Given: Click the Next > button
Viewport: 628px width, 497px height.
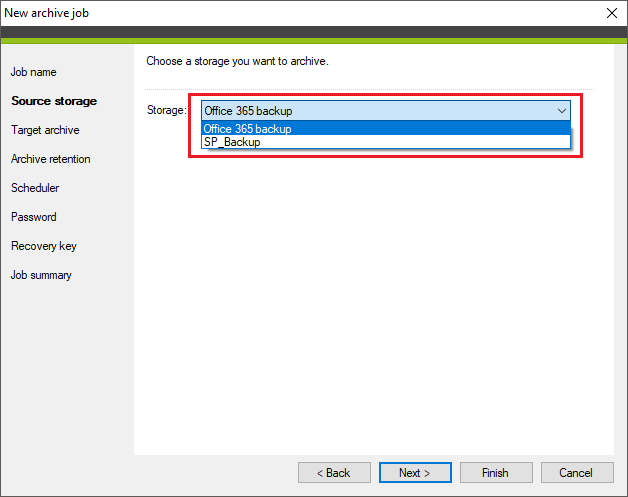Looking at the screenshot, I should pos(415,473).
